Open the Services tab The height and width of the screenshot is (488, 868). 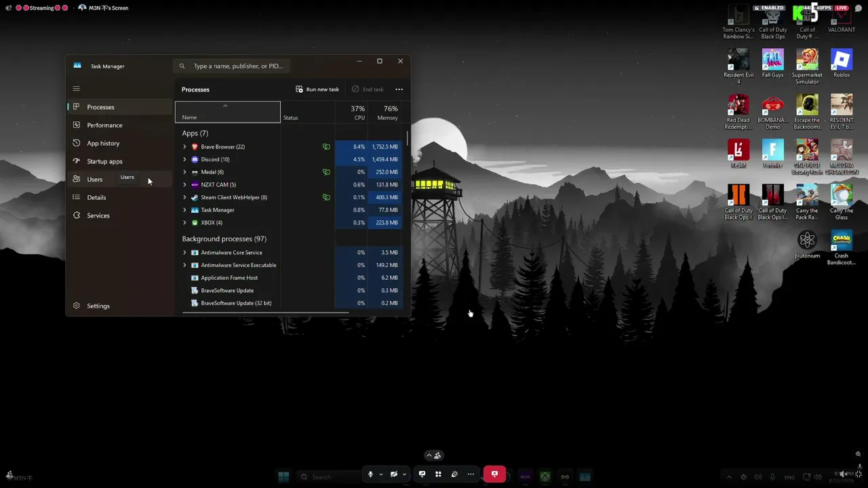click(119, 216)
